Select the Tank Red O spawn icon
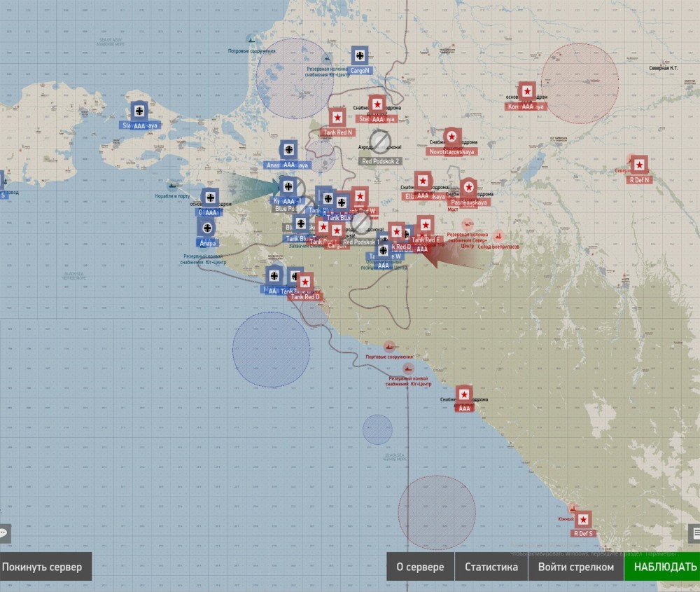700x592 pixels. pos(305,282)
